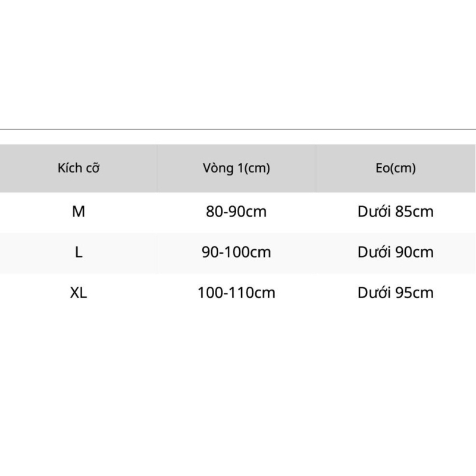476x476 pixels.
Task: Click header divider between Vòng 1 and Eo
Action: tap(316, 168)
